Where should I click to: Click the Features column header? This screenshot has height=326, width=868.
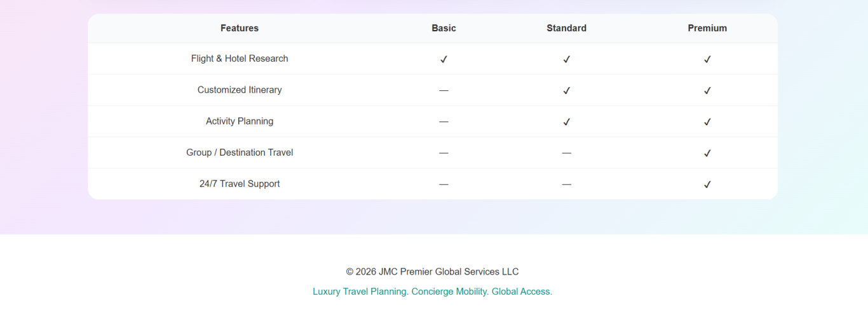pyautogui.click(x=240, y=28)
